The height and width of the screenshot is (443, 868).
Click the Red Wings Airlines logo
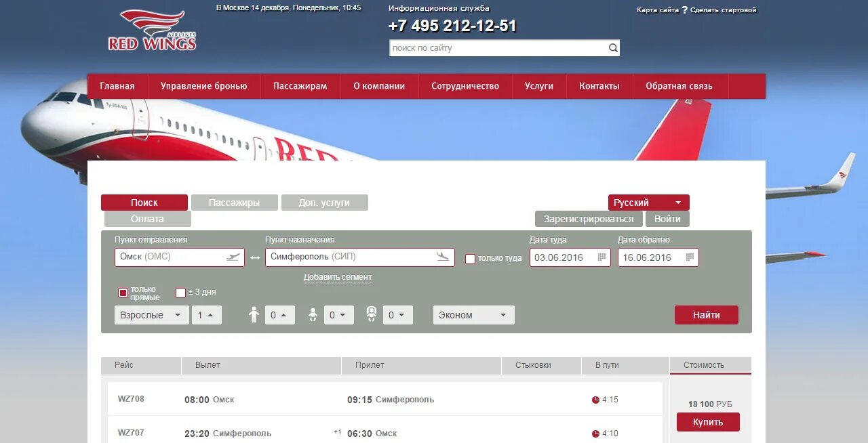click(152, 30)
